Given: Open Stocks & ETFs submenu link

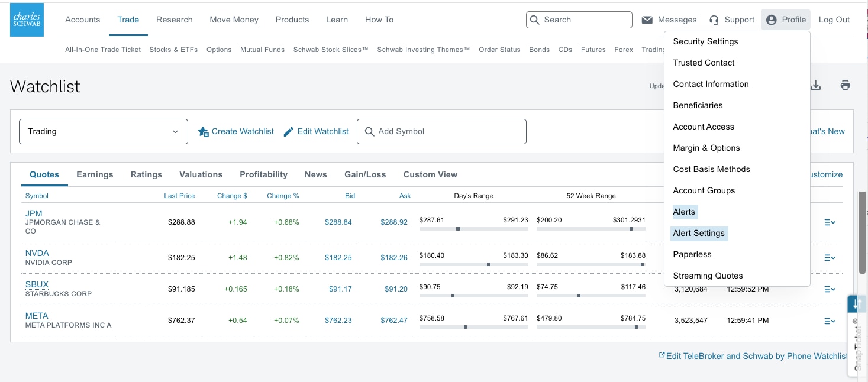Looking at the screenshot, I should click(x=173, y=50).
